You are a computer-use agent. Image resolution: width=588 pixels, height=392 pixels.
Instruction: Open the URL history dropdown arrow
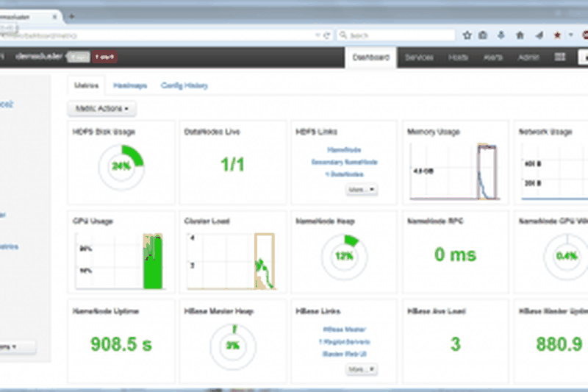(318, 35)
